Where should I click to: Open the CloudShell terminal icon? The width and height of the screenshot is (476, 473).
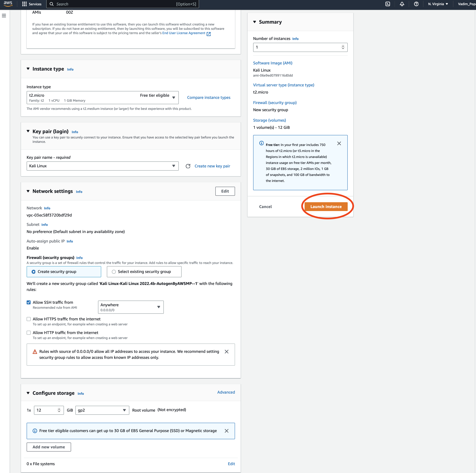388,4
